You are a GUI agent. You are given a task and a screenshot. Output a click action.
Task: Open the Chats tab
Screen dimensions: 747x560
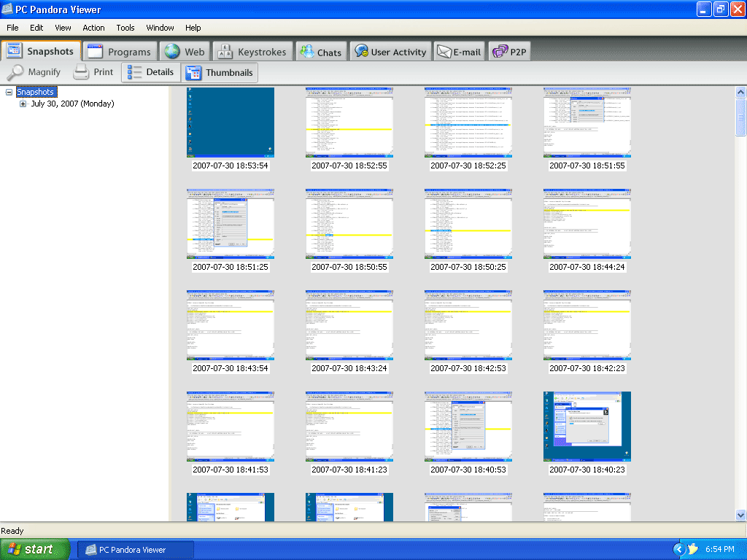[x=320, y=52]
